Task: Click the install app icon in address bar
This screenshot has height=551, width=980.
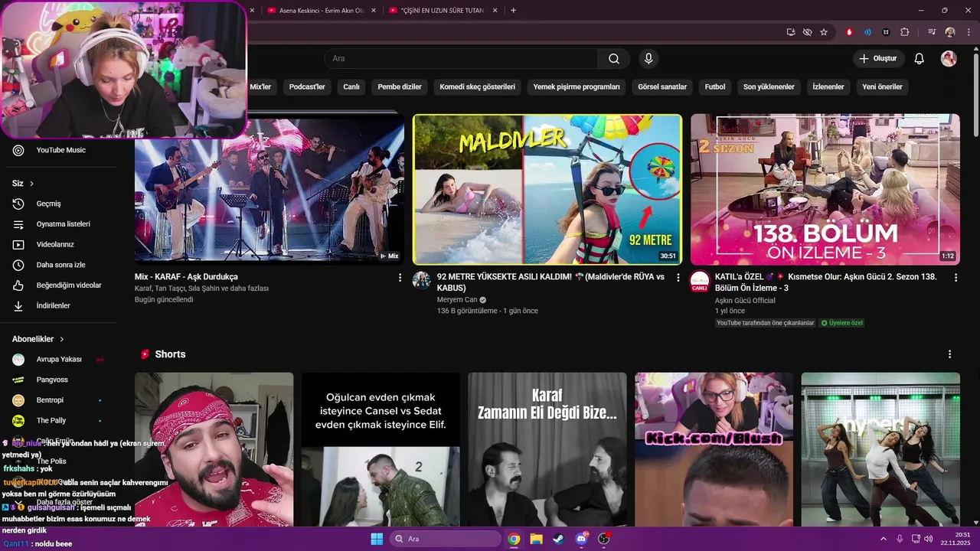Action: pyautogui.click(x=791, y=32)
